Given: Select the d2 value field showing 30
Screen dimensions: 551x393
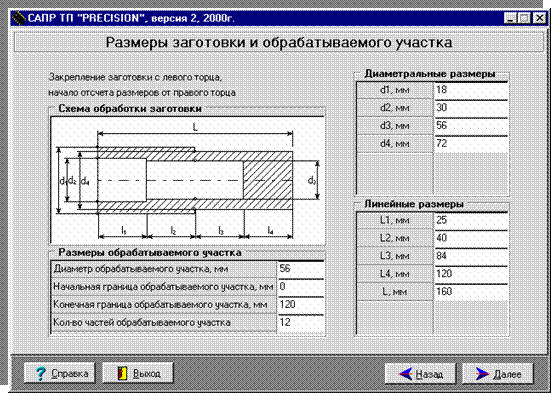Looking at the screenshot, I should [471, 108].
